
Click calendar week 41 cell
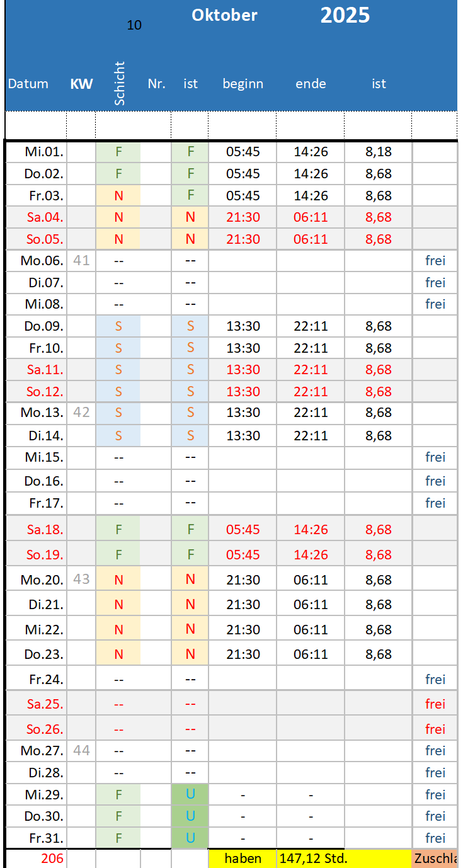point(81,260)
